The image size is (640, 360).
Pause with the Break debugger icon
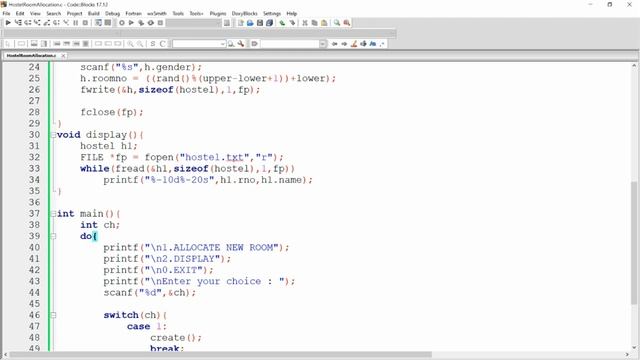click(76, 23)
